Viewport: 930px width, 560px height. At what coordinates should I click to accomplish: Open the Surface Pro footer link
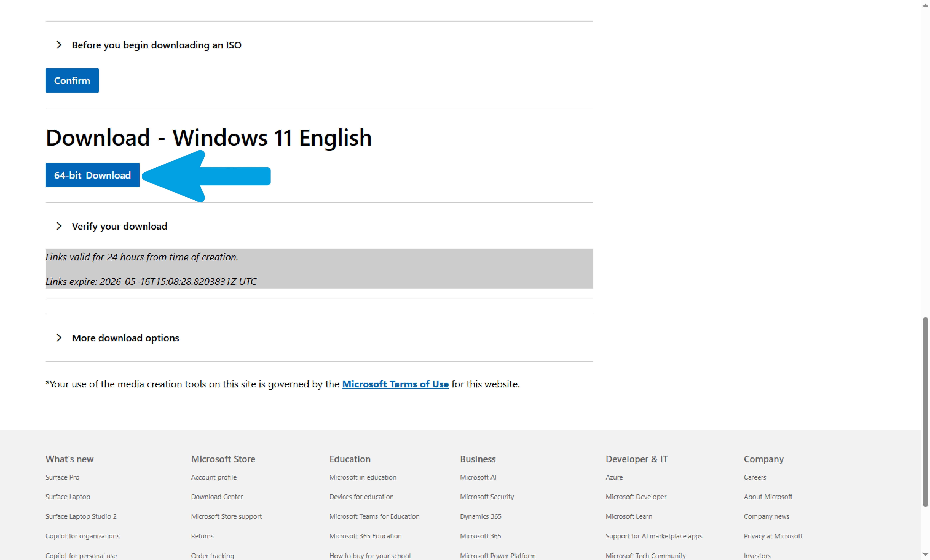pos(62,477)
